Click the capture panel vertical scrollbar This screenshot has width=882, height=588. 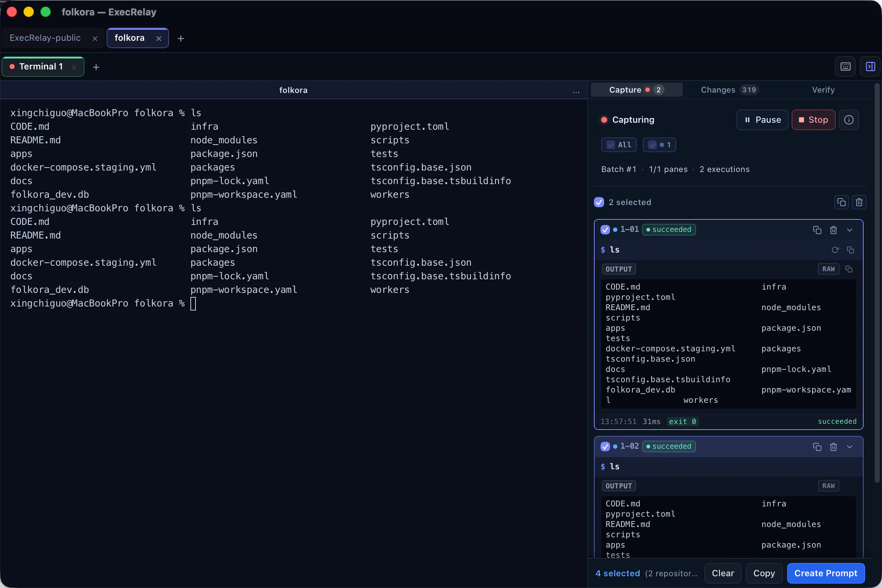coord(877,283)
